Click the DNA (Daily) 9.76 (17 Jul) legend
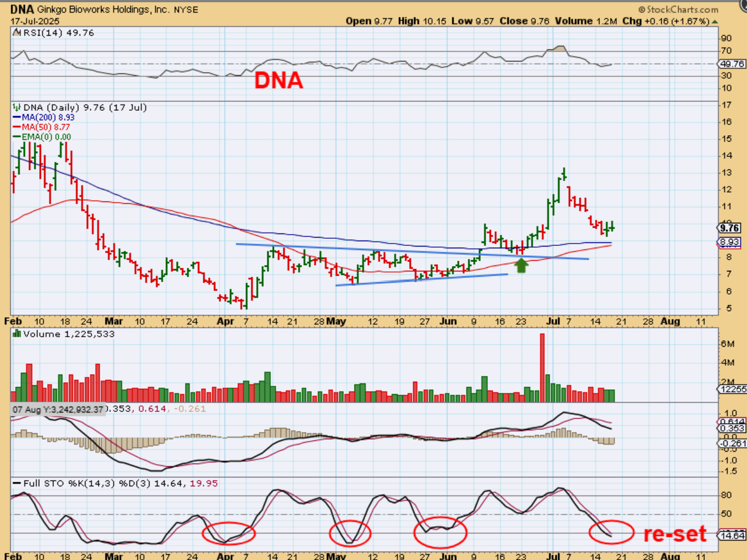Image resolution: width=747 pixels, height=560 pixels. point(85,108)
